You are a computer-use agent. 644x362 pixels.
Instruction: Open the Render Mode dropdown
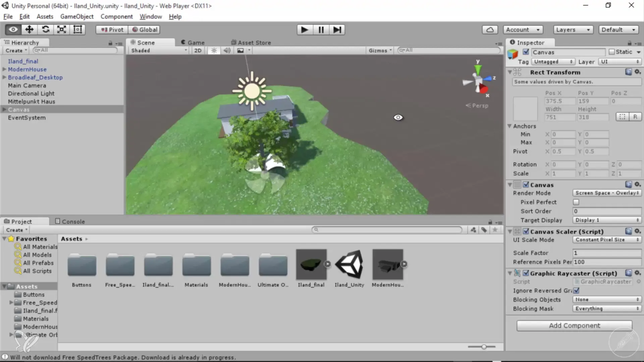[x=607, y=193]
